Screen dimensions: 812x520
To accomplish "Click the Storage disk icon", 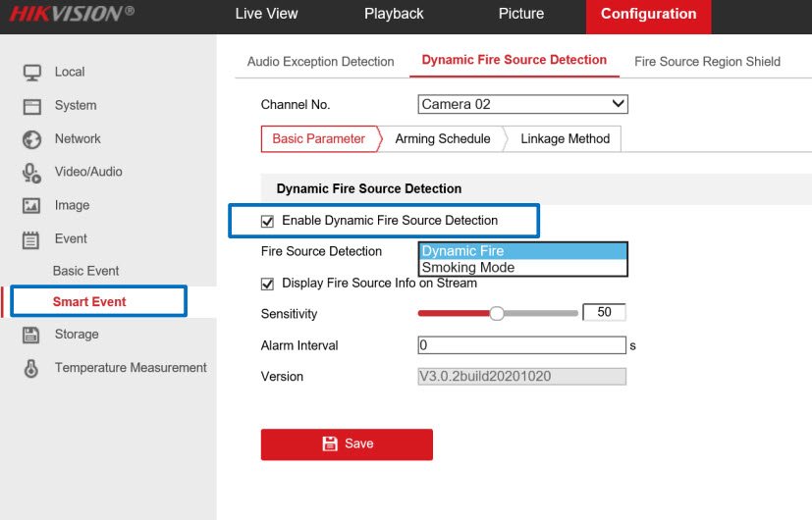I will [32, 335].
